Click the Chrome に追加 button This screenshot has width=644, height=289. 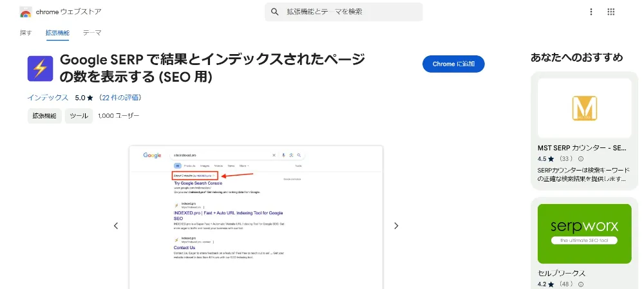pos(453,64)
